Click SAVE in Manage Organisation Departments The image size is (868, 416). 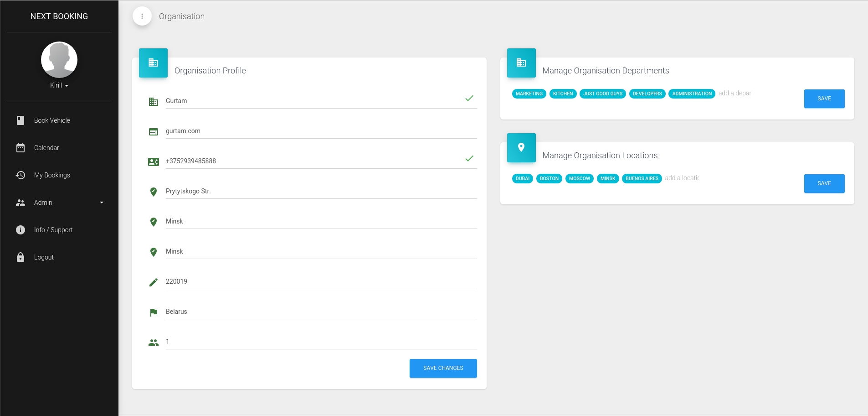[824, 99]
